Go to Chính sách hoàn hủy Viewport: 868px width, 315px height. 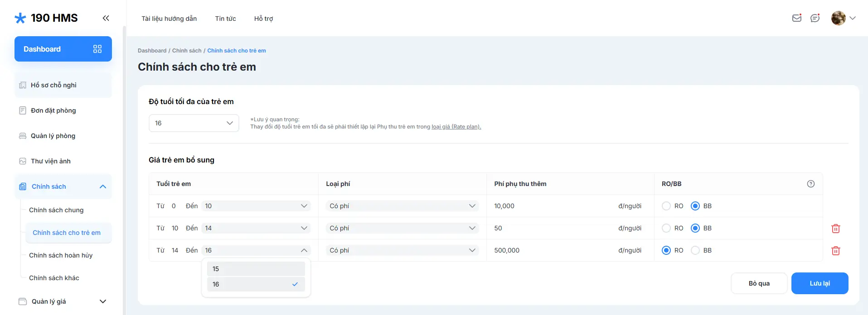(x=61, y=255)
